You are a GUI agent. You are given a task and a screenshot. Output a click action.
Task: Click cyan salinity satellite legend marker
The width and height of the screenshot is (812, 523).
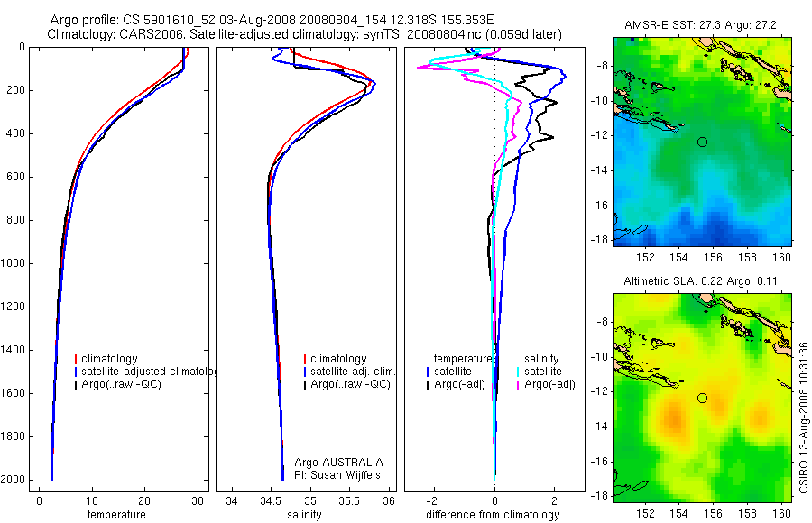point(518,372)
